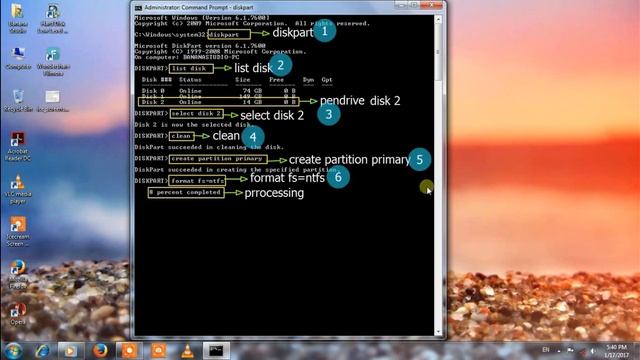Click the 'On computer: BANANASTUDIO-PC' line
Screen dimensions: 640x360
pyautogui.click(x=187, y=57)
